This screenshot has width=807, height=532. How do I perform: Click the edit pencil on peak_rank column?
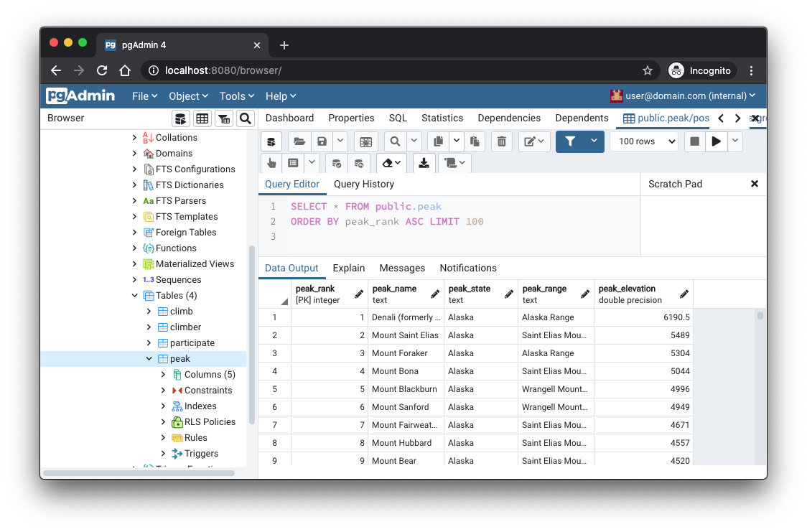[359, 294]
